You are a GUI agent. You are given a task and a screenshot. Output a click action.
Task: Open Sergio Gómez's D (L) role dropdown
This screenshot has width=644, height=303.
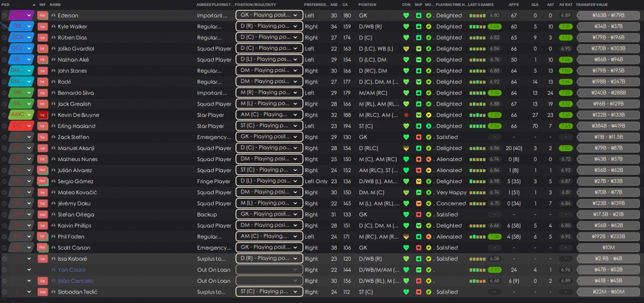tap(269, 182)
